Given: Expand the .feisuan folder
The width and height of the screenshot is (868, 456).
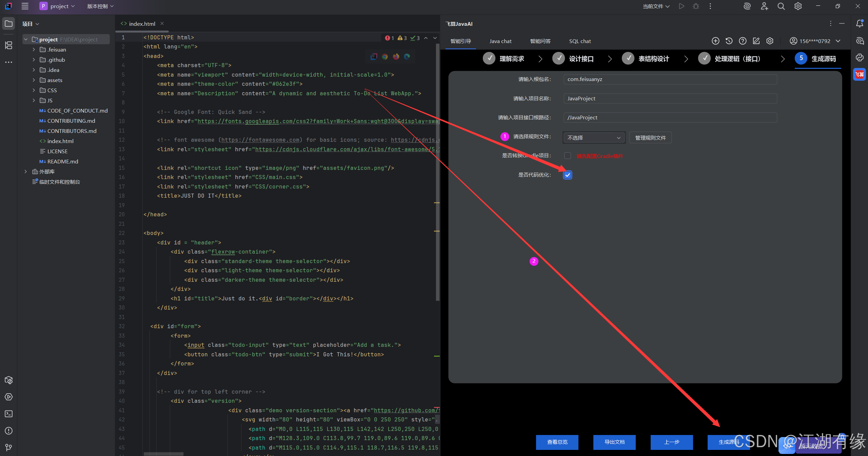Looking at the screenshot, I should pos(34,49).
